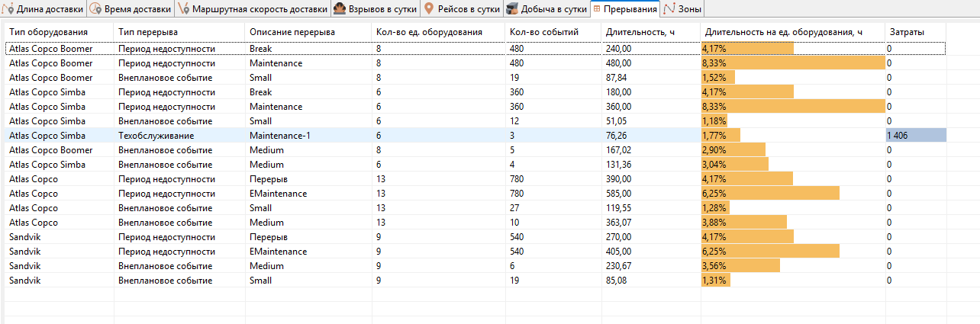
Task: Select the 240,00 duration cell
Action: (651, 49)
